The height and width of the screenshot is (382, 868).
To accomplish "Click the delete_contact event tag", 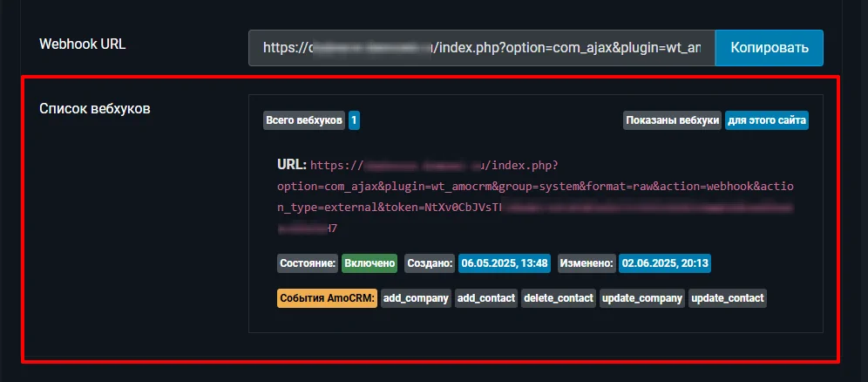I will 559,298.
